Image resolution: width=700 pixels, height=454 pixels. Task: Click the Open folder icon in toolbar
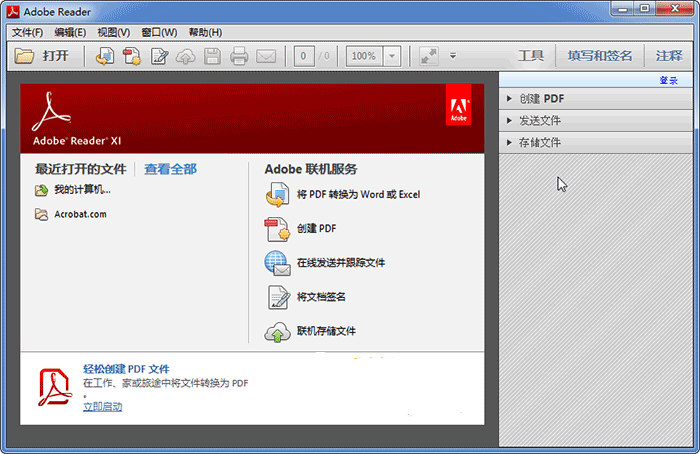coord(24,56)
